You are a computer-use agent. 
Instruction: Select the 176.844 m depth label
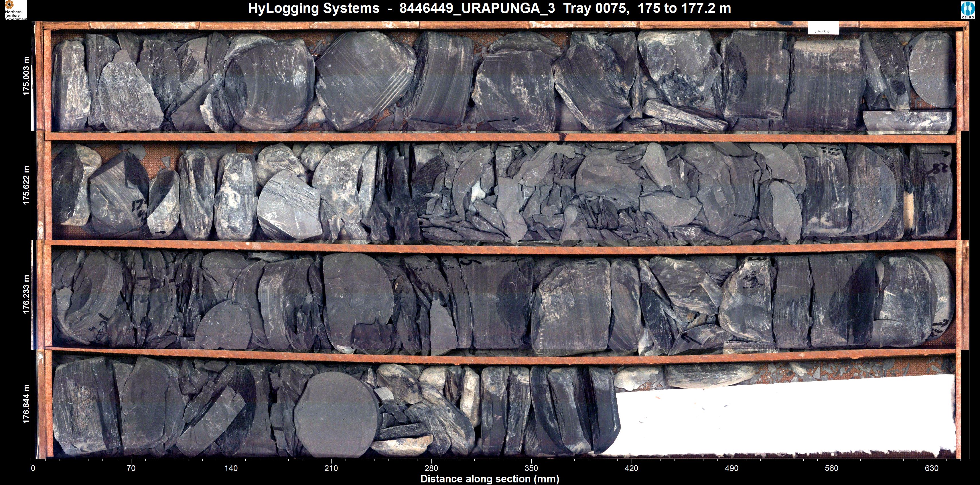tap(26, 404)
